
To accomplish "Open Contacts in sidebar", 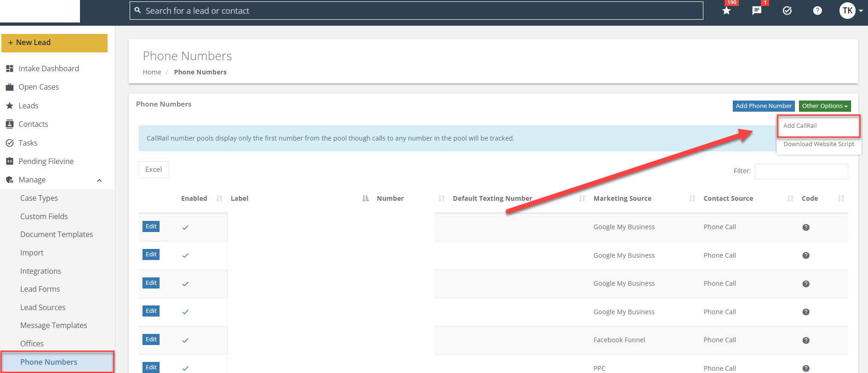I will [33, 124].
